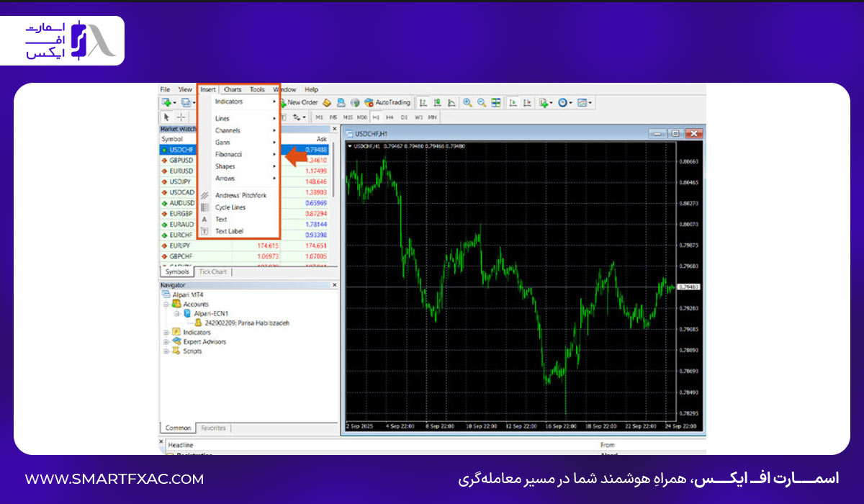The height and width of the screenshot is (504, 864).
Task: Select the M15 timeframe button
Action: (x=347, y=117)
